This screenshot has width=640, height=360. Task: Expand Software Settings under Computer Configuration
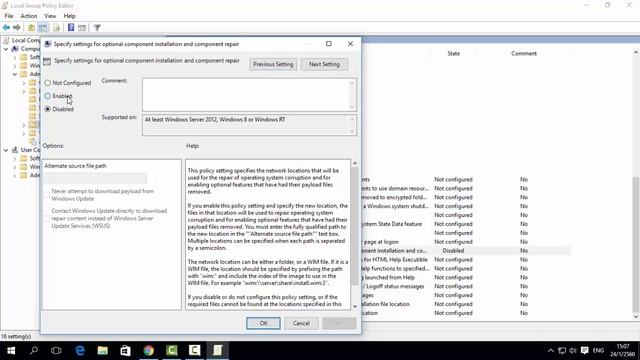click(15, 57)
